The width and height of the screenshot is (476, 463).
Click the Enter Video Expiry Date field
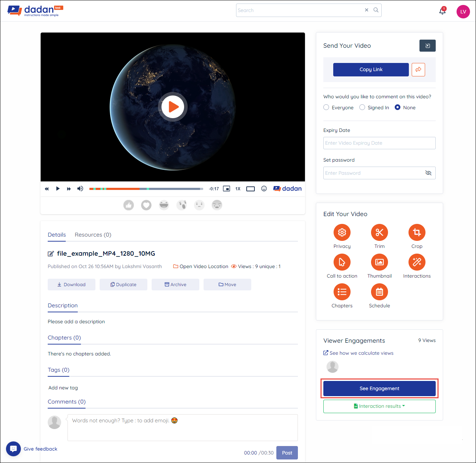[x=380, y=143]
